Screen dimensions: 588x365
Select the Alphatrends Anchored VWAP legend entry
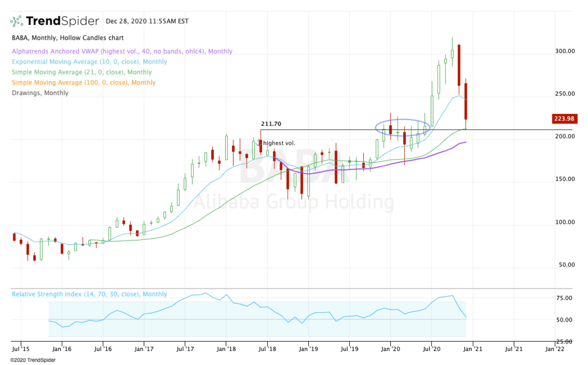122,51
